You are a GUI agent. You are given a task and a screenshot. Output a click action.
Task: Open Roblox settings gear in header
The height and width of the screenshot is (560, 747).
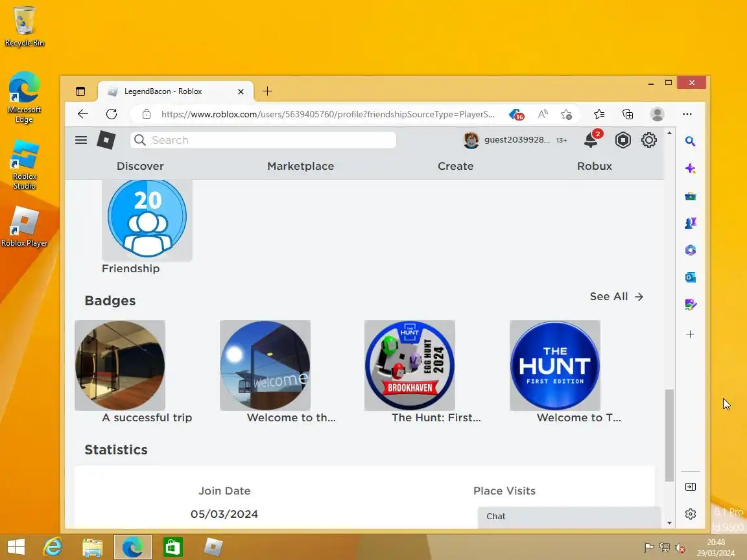coord(648,140)
